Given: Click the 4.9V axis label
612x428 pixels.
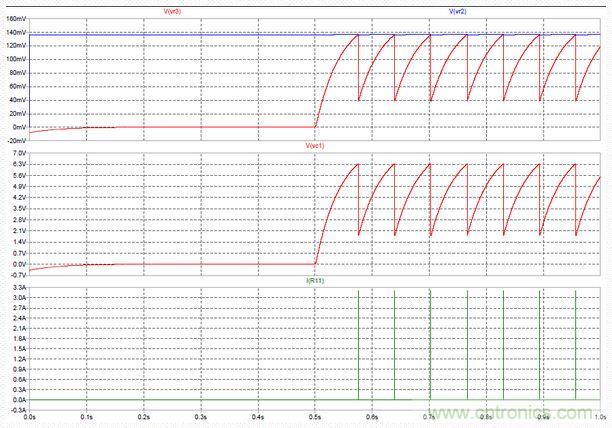Looking at the screenshot, I should (18, 186).
